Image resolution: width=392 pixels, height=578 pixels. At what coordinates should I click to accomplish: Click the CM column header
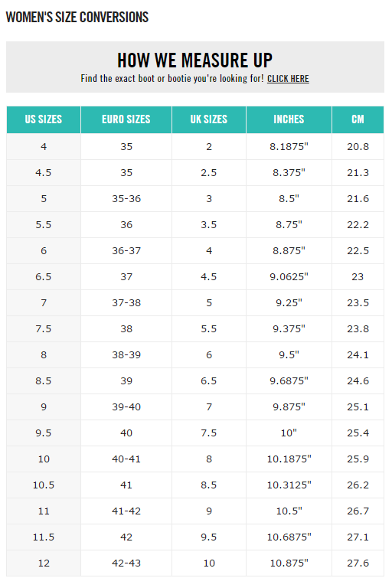point(358,119)
